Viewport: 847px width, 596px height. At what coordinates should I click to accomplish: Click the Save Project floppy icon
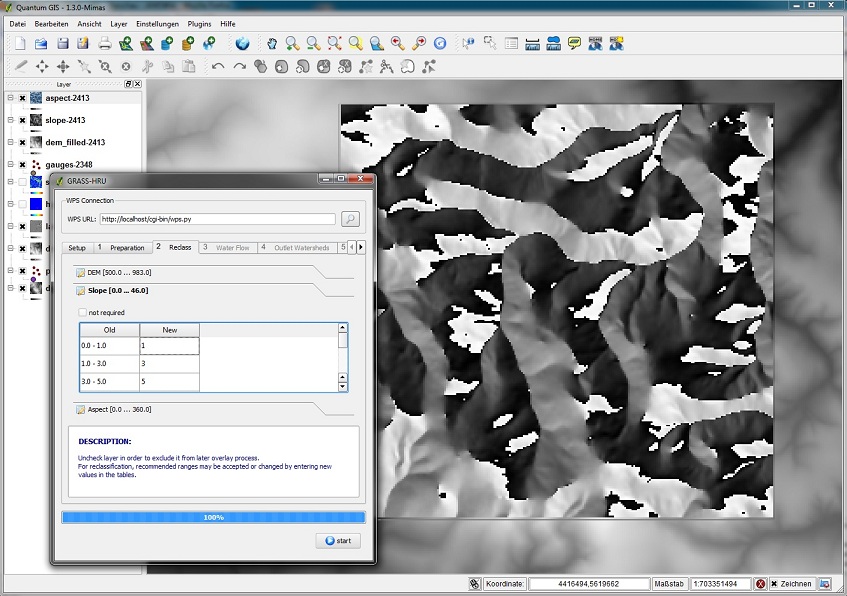pos(62,43)
